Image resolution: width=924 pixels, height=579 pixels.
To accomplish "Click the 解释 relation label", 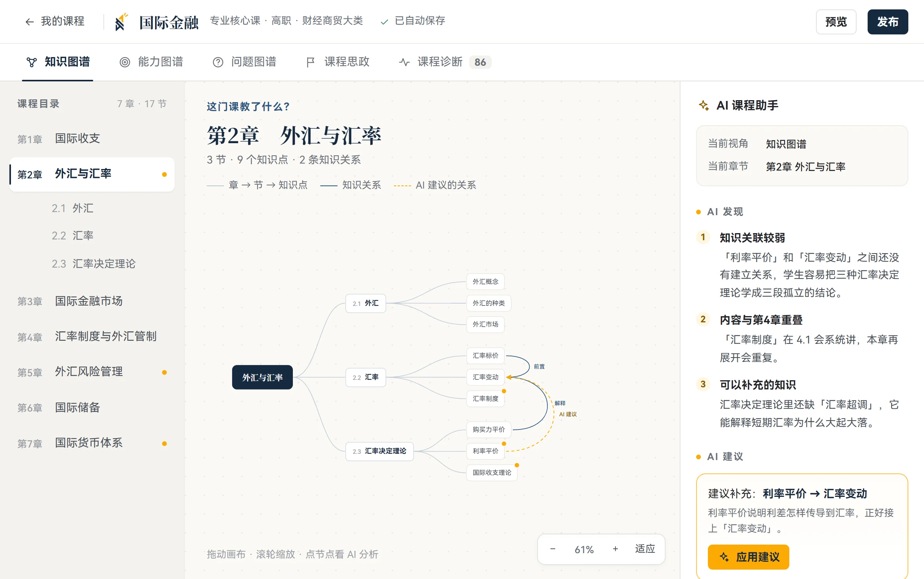I will point(560,403).
